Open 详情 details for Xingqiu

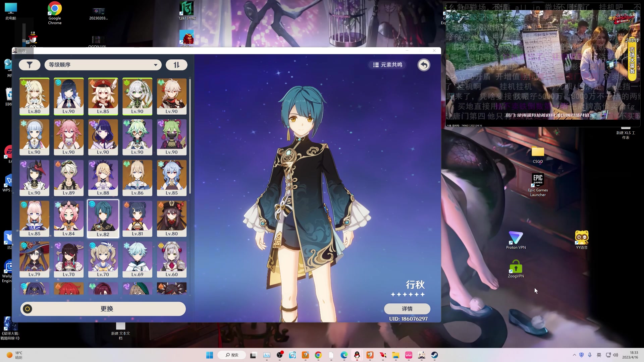[407, 309]
